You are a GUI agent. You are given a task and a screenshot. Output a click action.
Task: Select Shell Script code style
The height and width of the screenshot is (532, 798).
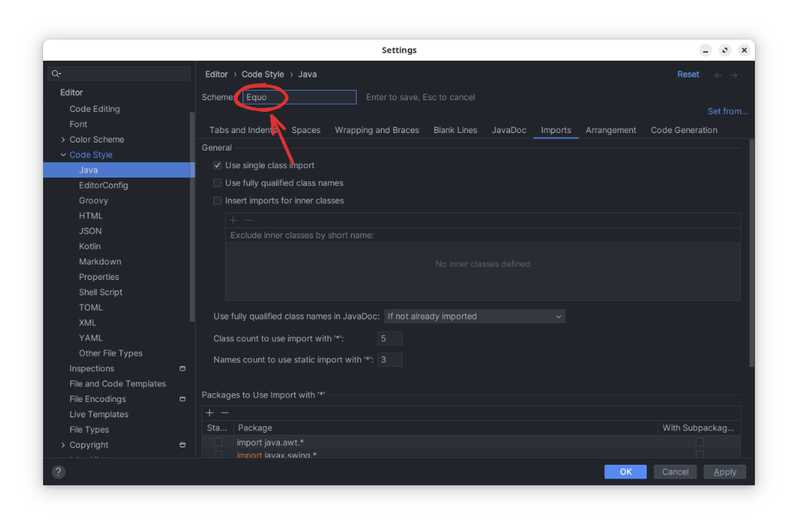click(100, 292)
